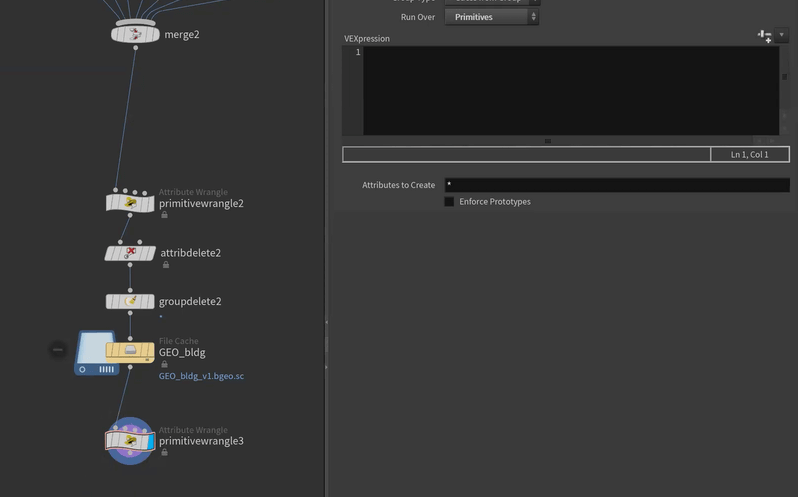
Task: Open the Run Over dropdown
Action: click(x=491, y=17)
